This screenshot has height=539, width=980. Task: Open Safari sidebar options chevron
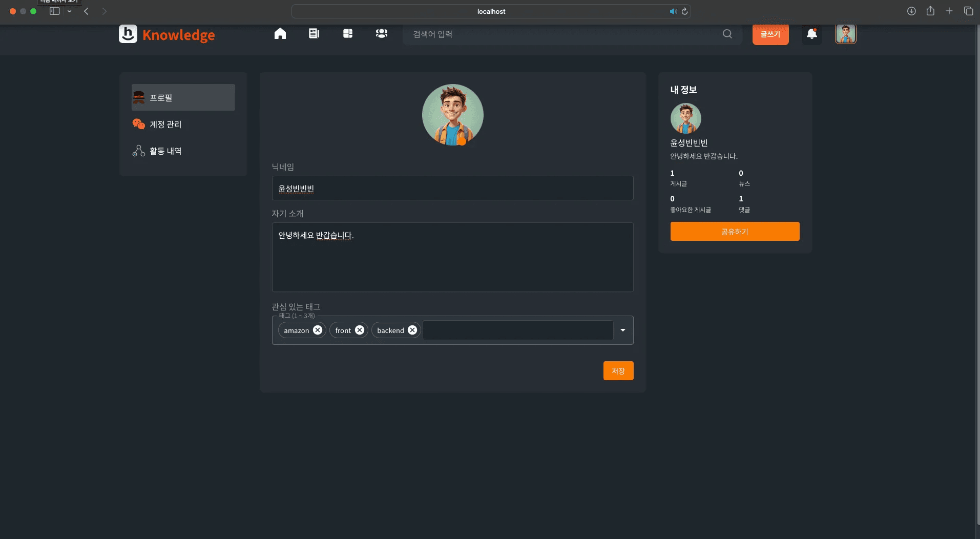click(x=69, y=11)
